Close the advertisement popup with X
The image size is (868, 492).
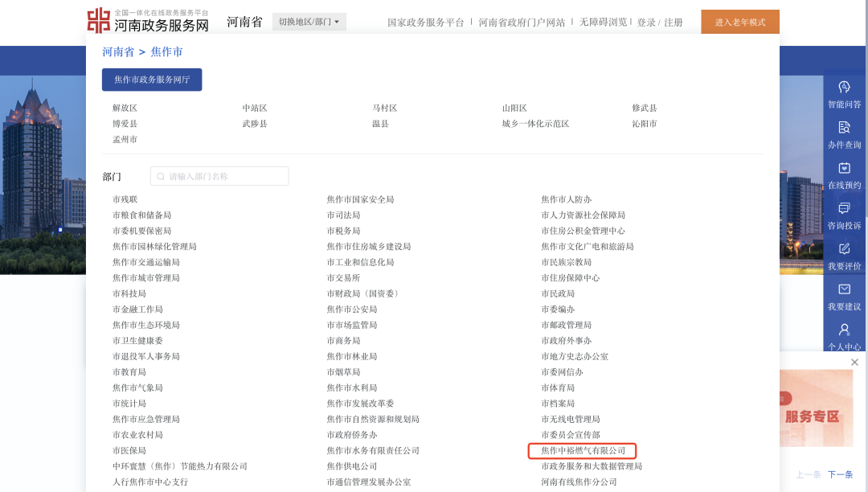854,363
